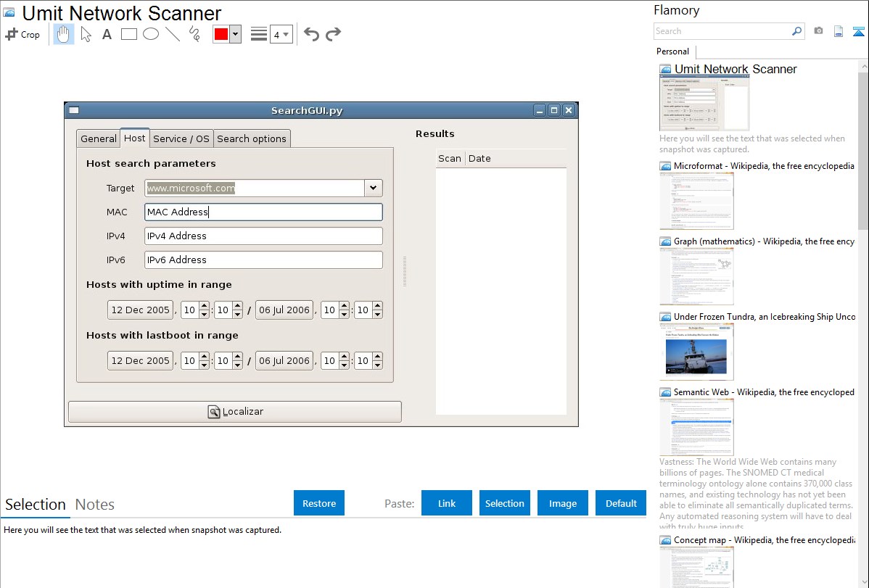Click the Microformat snapshot's cloud icon
The width and height of the screenshot is (869, 588).
tap(666, 166)
